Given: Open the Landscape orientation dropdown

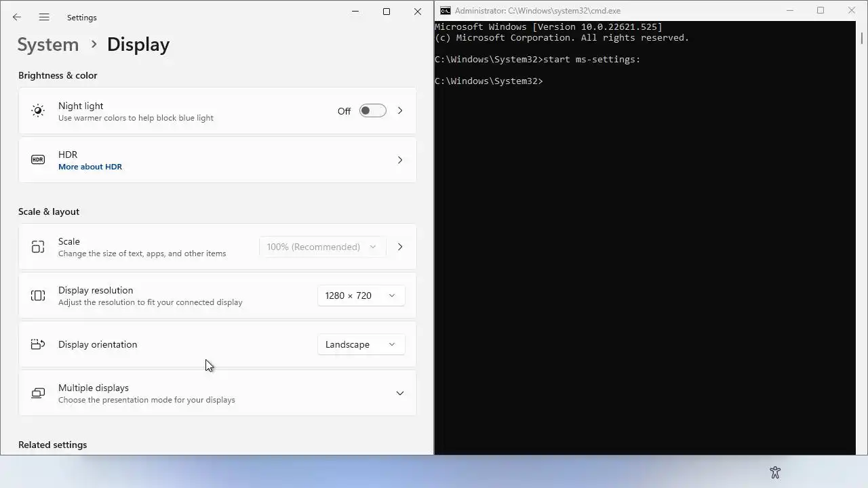Looking at the screenshot, I should 361,344.
